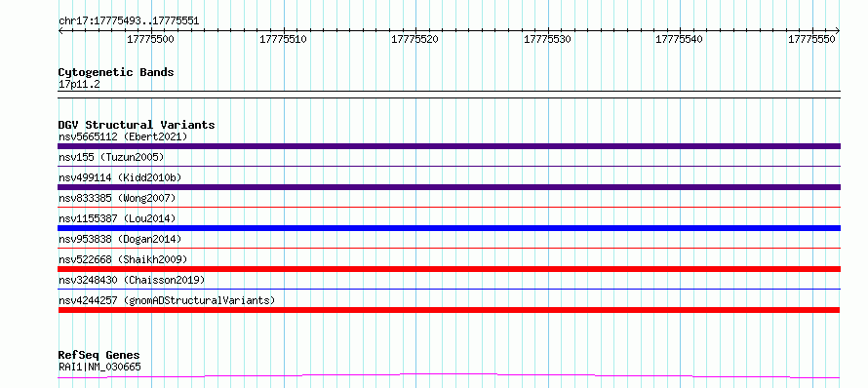Click the nsv833385 (Wong2007) label
The width and height of the screenshot is (868, 388).
pyautogui.click(x=117, y=198)
